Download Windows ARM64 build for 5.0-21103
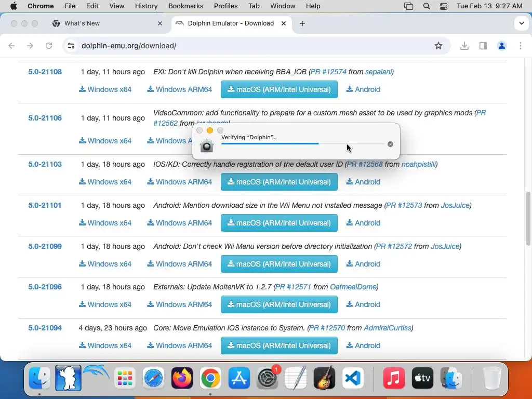The height and width of the screenshot is (399, 532). (179, 182)
